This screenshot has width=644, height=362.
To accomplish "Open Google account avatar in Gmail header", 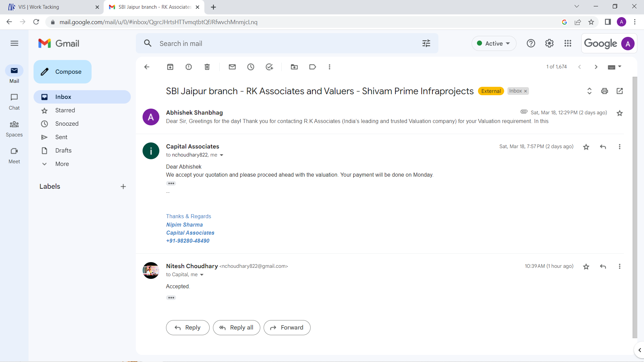I will [x=628, y=44].
